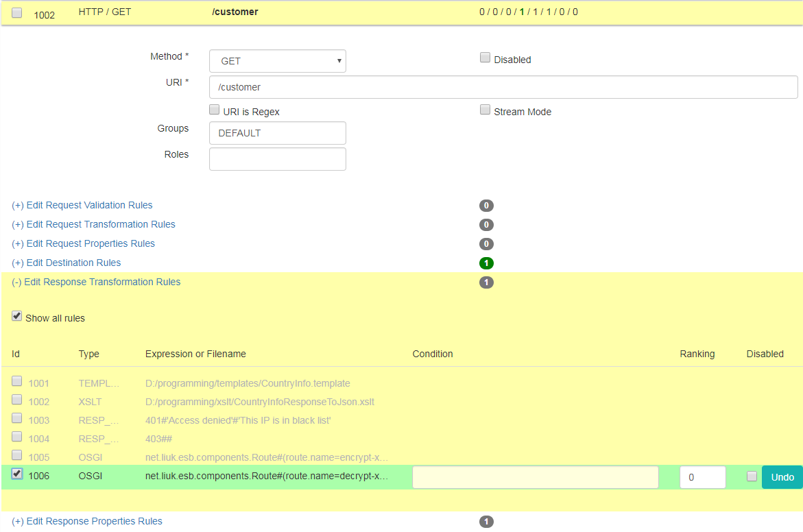Click Undo button for rule 1006
The image size is (803, 532).
782,477
